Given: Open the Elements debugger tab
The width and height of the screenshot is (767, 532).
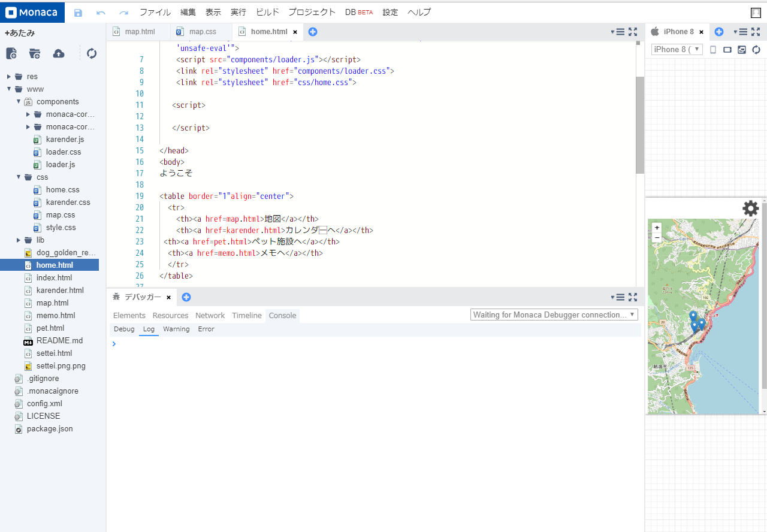Looking at the screenshot, I should 129,316.
